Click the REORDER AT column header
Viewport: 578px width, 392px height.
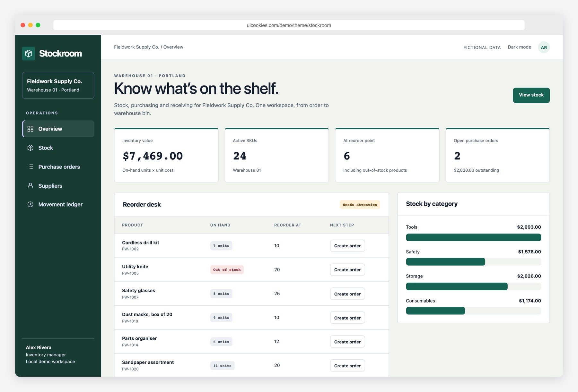tap(288, 225)
